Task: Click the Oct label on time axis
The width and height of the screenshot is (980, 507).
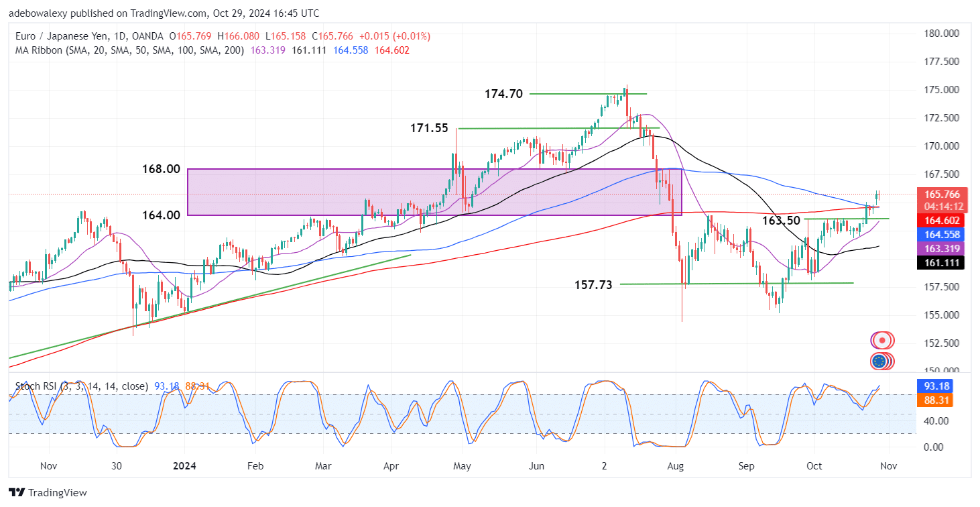Action: coord(814,465)
